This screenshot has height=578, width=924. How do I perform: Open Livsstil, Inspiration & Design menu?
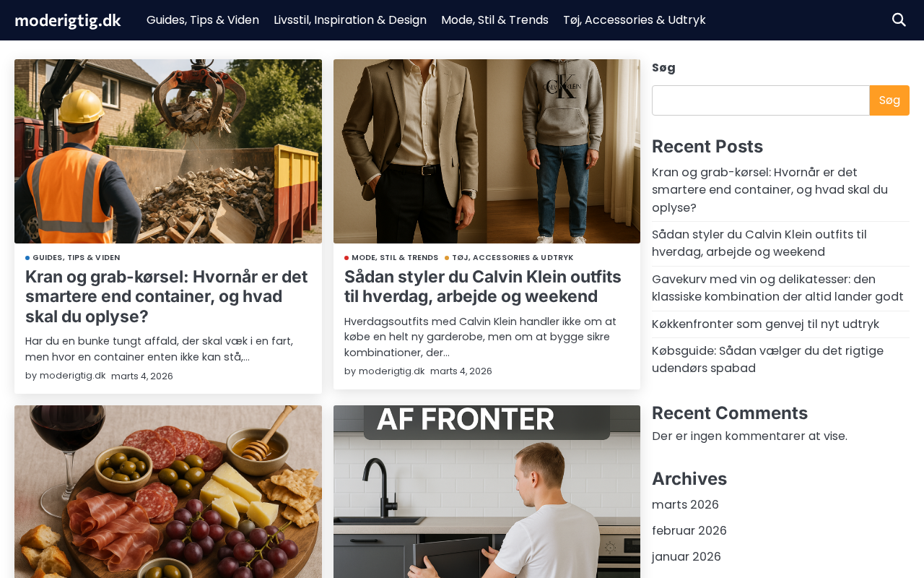(x=350, y=20)
